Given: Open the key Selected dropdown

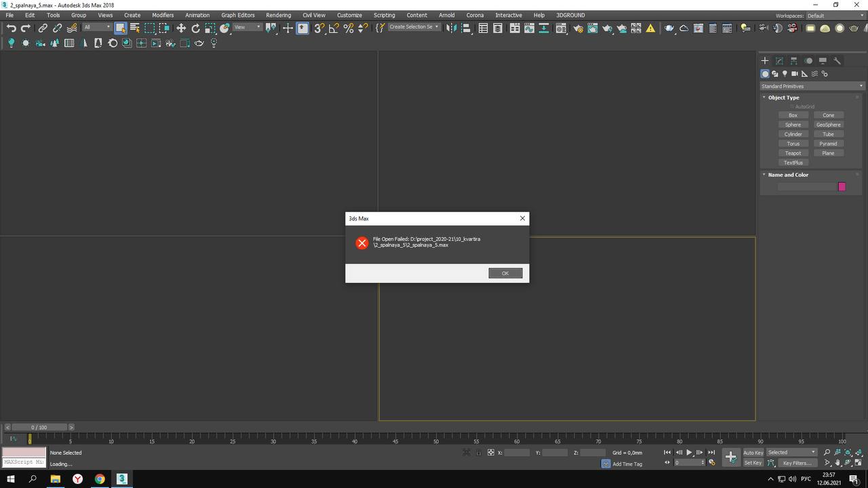Looking at the screenshot, I should click(x=791, y=453).
